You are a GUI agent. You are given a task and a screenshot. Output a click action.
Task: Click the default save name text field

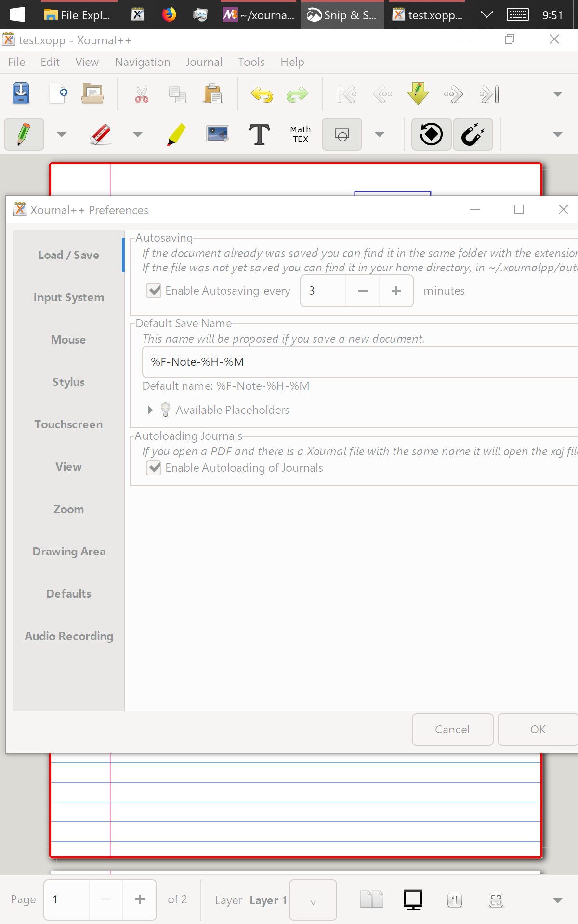[x=360, y=362]
